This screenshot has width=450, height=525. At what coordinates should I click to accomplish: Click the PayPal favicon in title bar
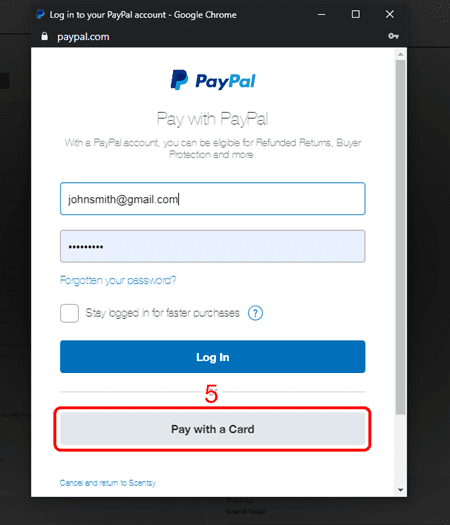(x=41, y=14)
